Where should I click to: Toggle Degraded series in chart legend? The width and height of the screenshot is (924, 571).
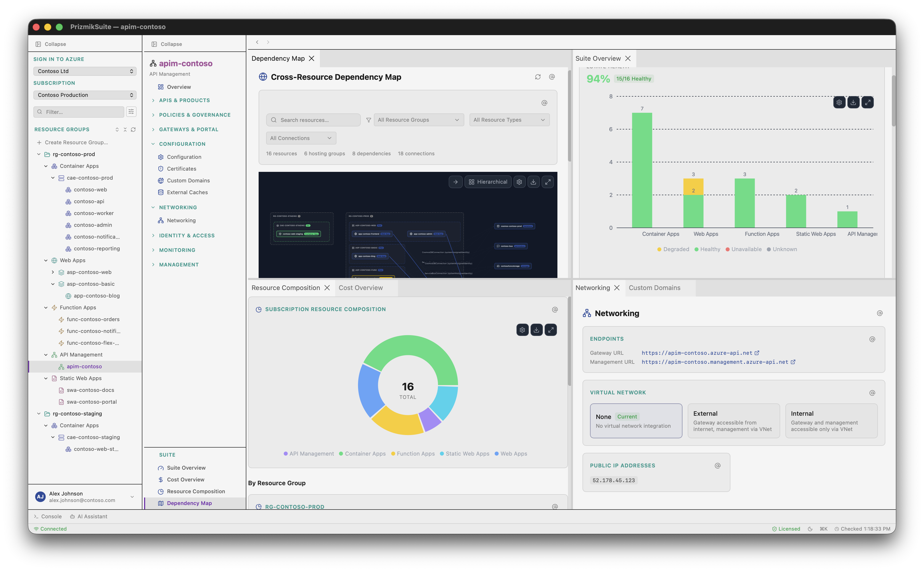tap(673, 249)
